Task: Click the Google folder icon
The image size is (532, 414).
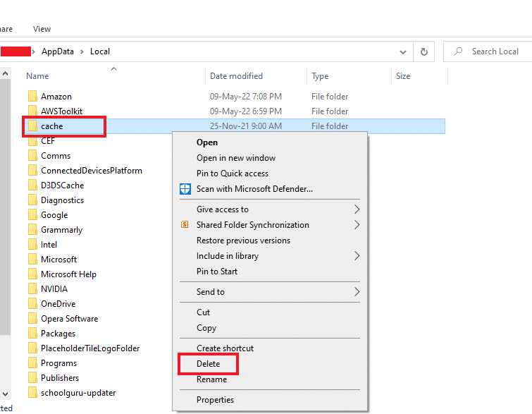Action: pyautogui.click(x=32, y=215)
